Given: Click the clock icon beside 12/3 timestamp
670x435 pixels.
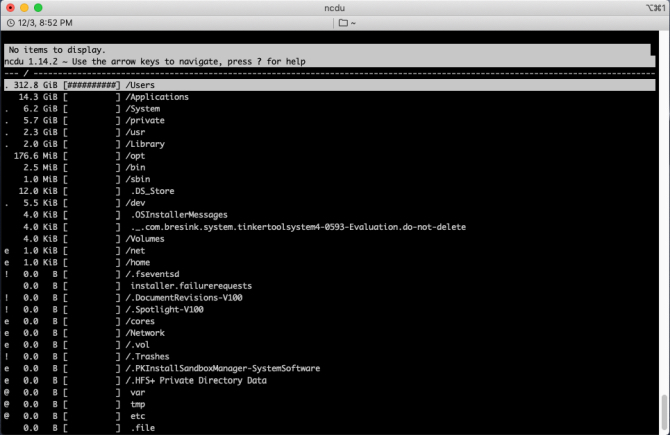Looking at the screenshot, I should click(10, 22).
